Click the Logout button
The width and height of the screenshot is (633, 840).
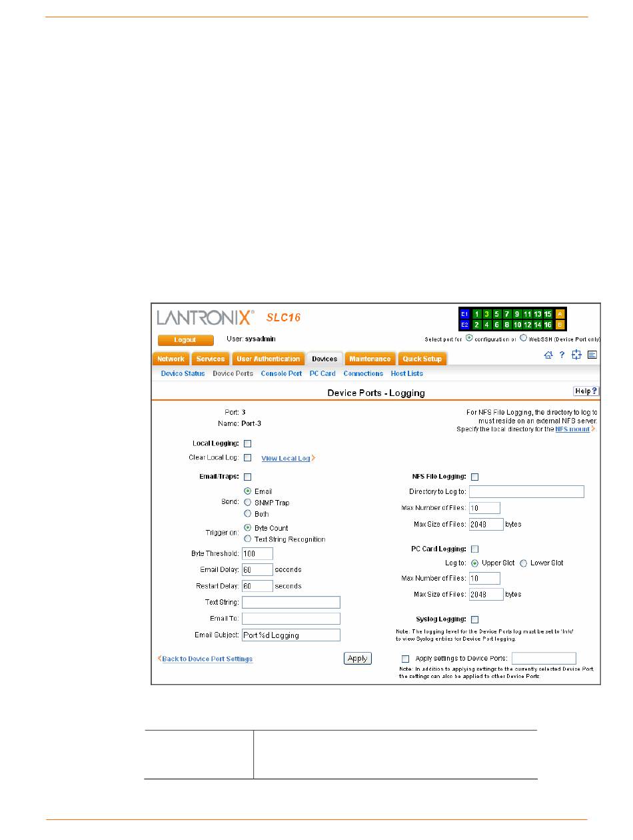[x=186, y=340]
